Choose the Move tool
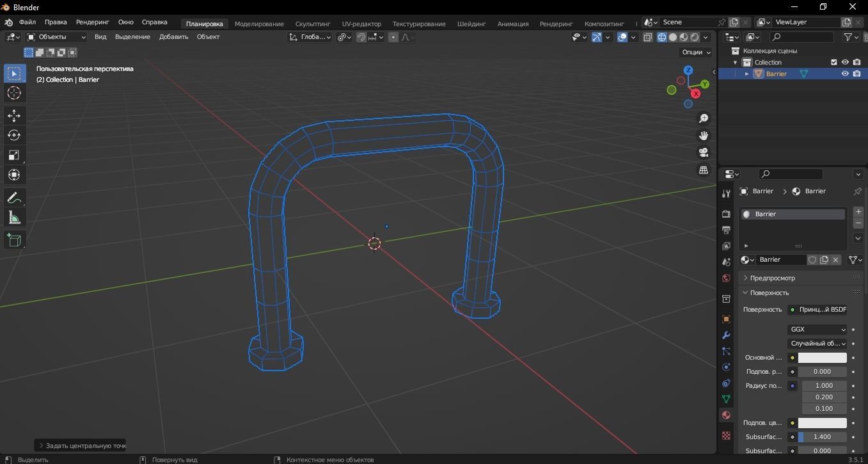This screenshot has width=868, height=464. (x=14, y=115)
